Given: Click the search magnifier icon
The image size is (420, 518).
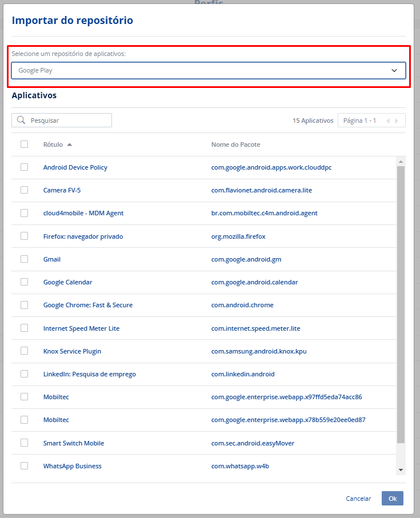Looking at the screenshot, I should coord(21,120).
